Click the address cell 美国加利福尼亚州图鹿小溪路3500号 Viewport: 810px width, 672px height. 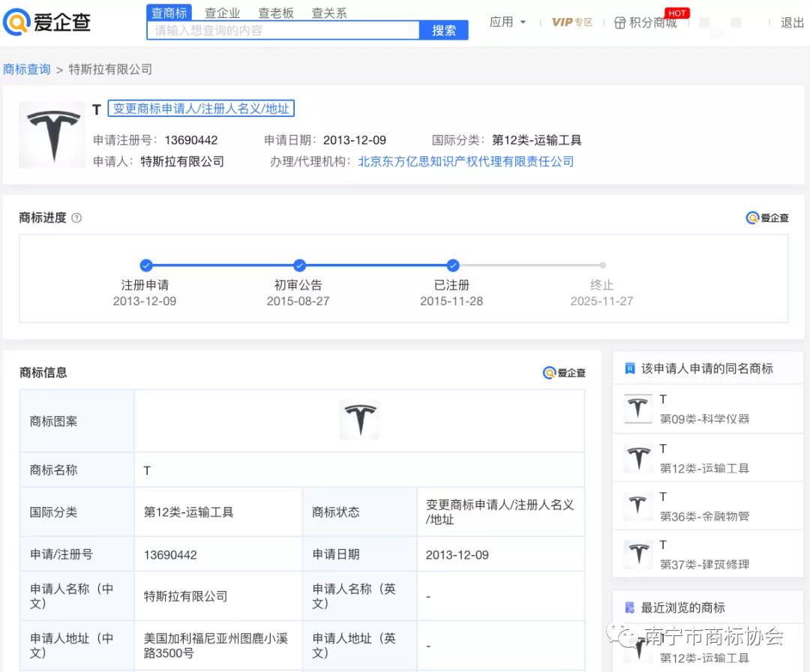pos(218,646)
